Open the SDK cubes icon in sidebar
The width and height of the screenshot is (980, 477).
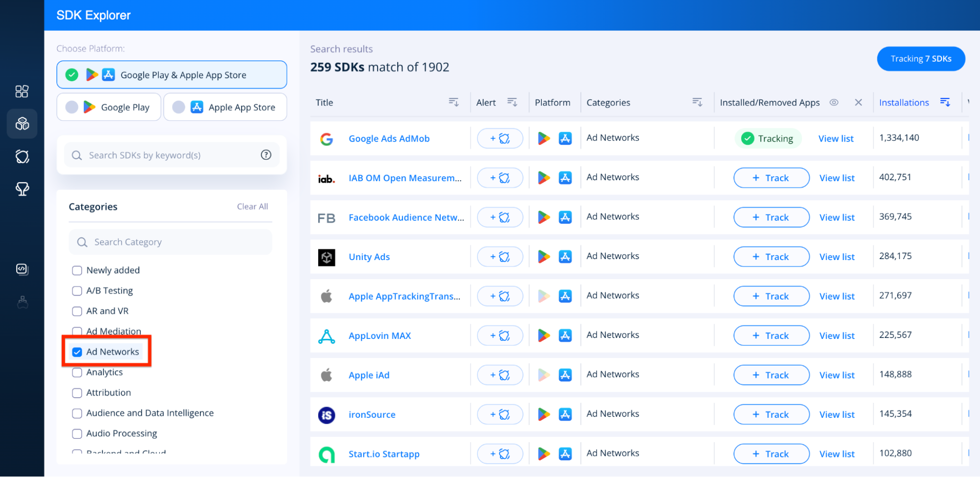[22, 123]
